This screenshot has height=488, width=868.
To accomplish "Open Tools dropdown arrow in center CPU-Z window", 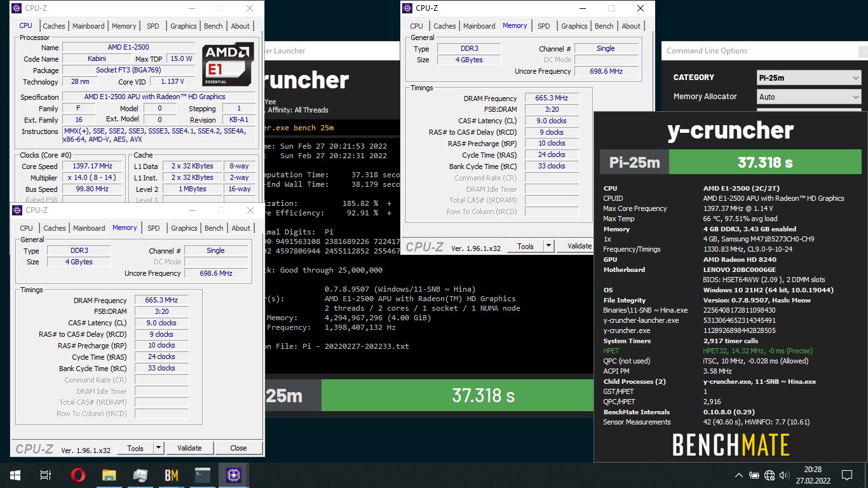I will 549,246.
